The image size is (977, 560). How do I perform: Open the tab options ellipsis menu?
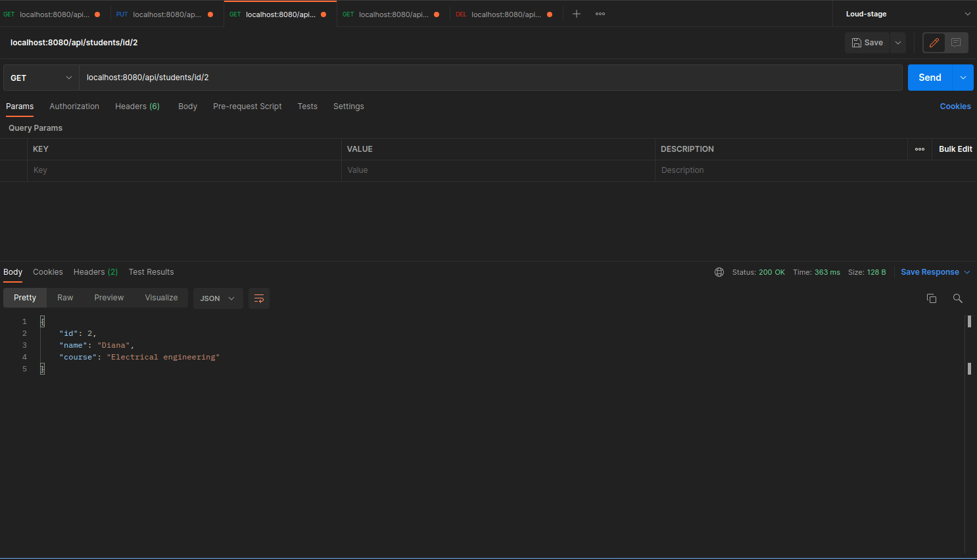tap(600, 14)
